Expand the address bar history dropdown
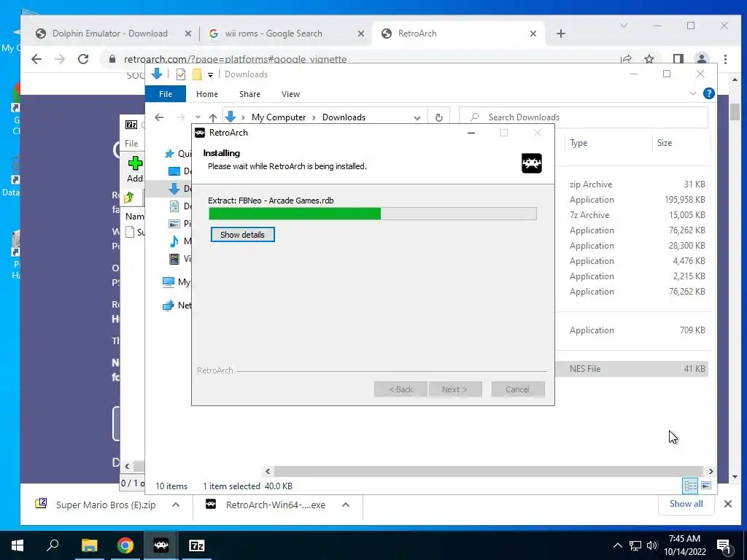Viewport: 747px width, 560px height. coord(417,117)
